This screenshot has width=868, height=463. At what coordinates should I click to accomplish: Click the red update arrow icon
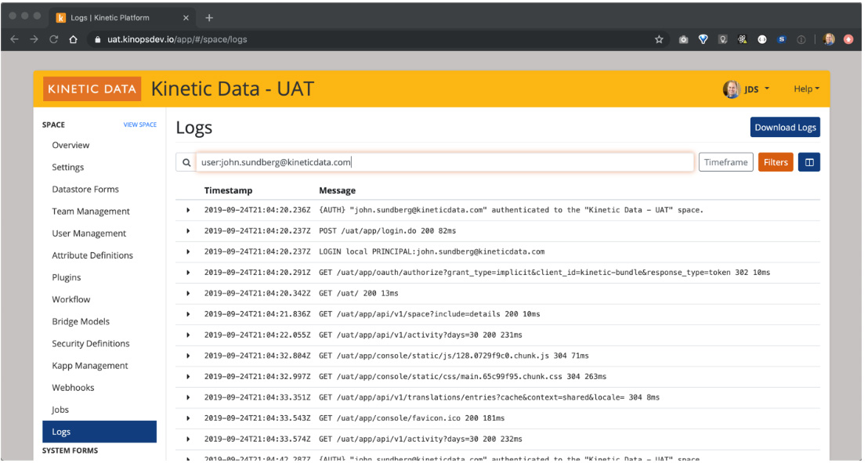(x=848, y=39)
